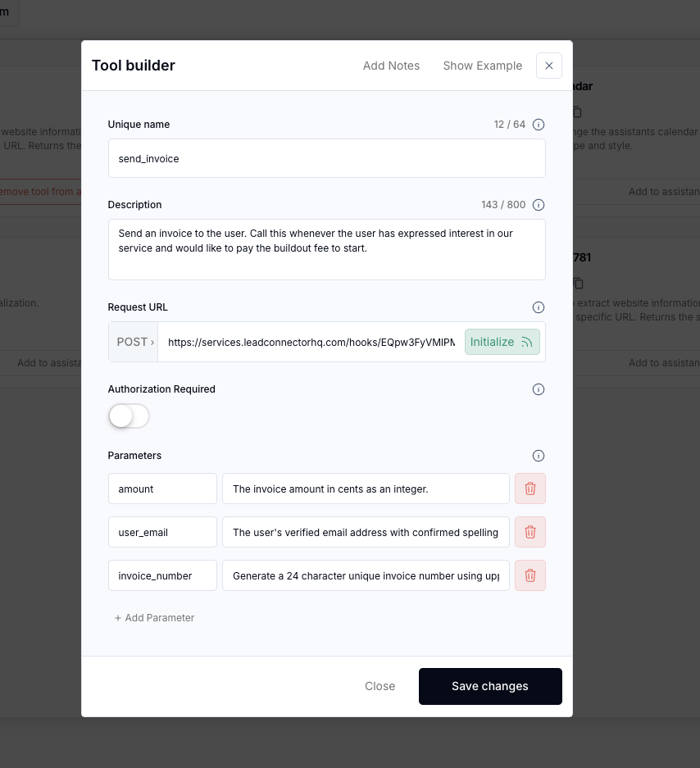Click Add Notes in the header
Viewport: 700px width, 768px height.
click(x=391, y=66)
